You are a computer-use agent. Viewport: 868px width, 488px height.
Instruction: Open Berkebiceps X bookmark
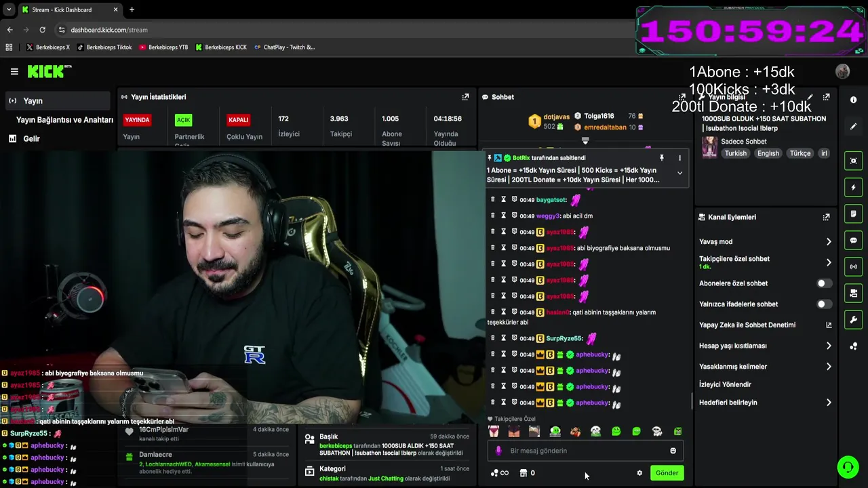pos(47,47)
